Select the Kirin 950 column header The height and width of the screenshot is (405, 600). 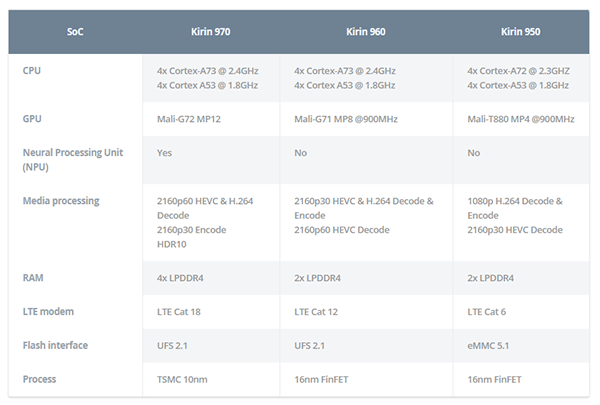(520, 32)
